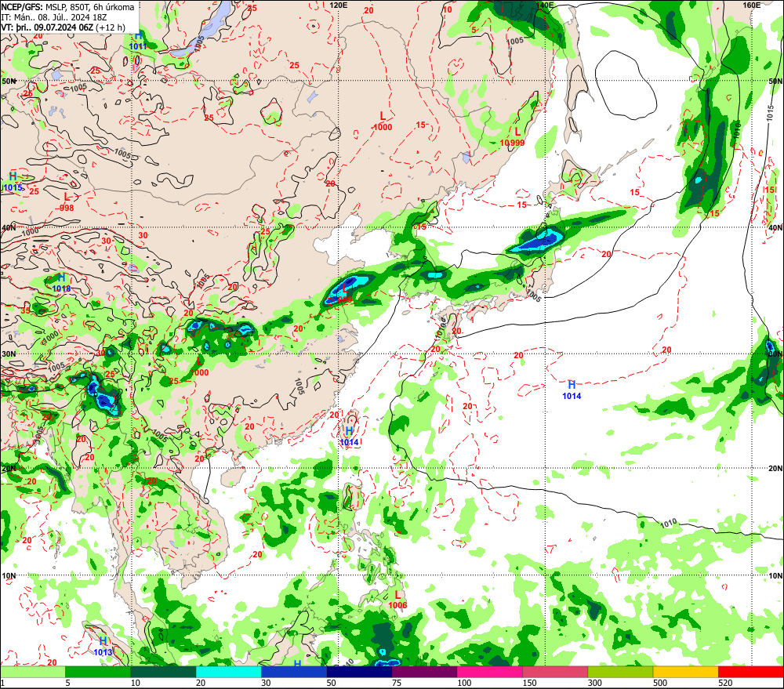
Task: Click the 40N label on the right edge
Action: (x=775, y=227)
